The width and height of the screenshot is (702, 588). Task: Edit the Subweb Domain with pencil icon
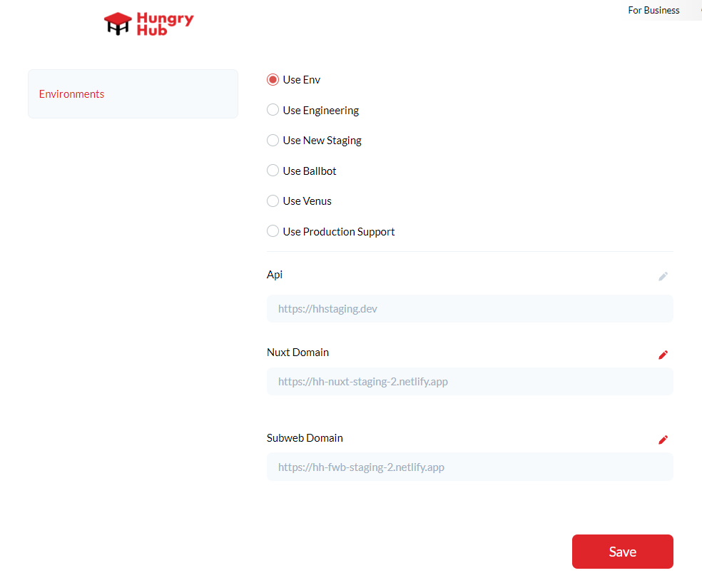(663, 440)
